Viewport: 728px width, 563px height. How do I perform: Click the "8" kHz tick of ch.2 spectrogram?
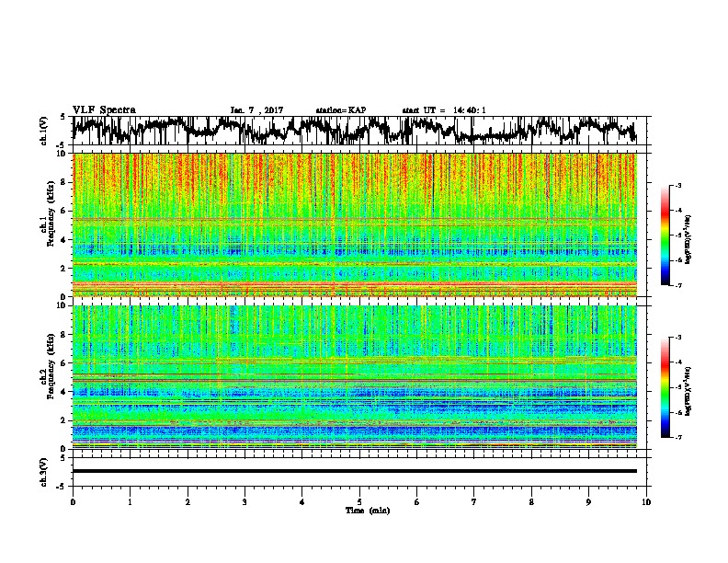64,335
